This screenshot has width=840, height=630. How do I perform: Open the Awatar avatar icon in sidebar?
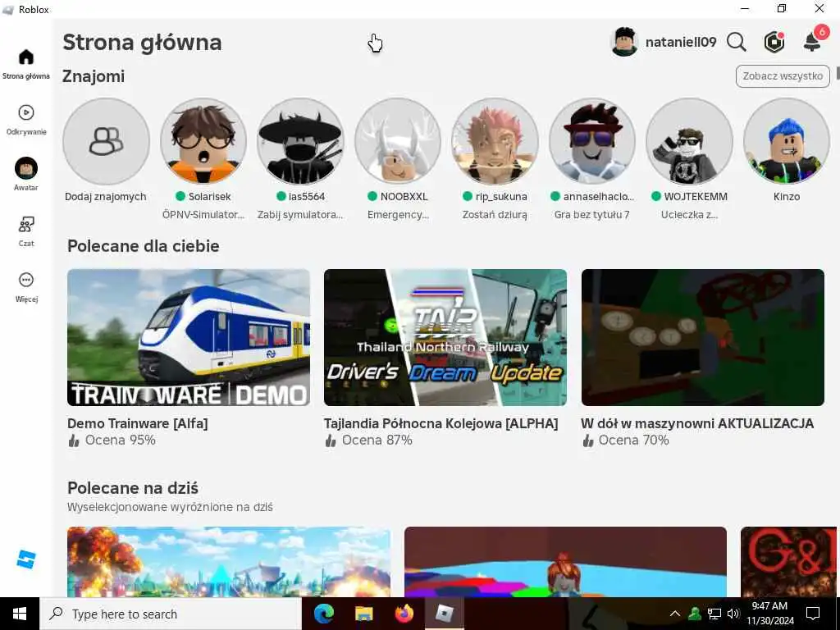[x=25, y=168]
